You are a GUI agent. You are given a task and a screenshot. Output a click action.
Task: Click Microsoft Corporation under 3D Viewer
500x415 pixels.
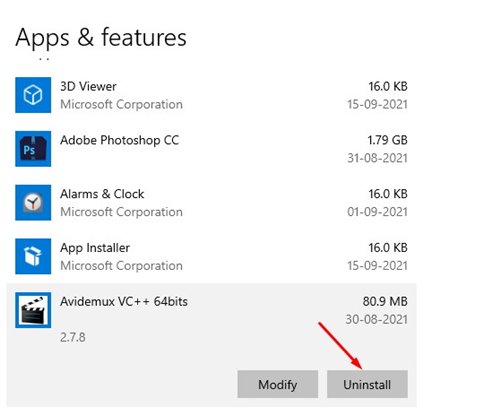click(121, 104)
